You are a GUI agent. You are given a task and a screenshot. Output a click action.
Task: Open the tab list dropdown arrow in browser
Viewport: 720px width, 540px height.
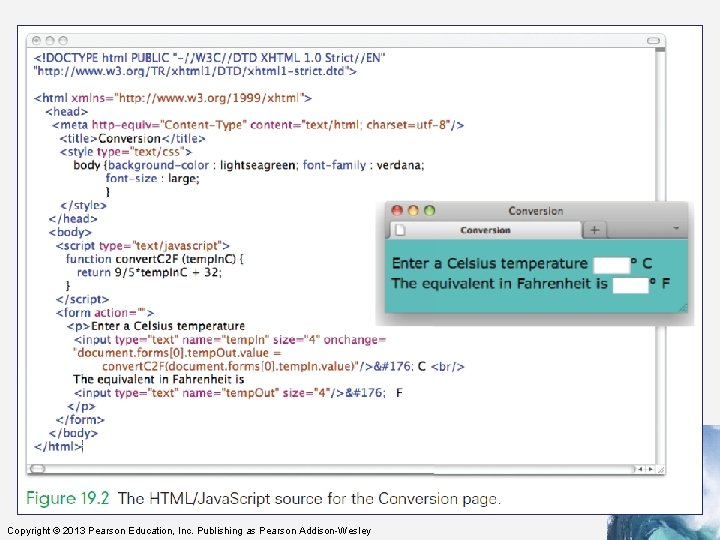675,228
